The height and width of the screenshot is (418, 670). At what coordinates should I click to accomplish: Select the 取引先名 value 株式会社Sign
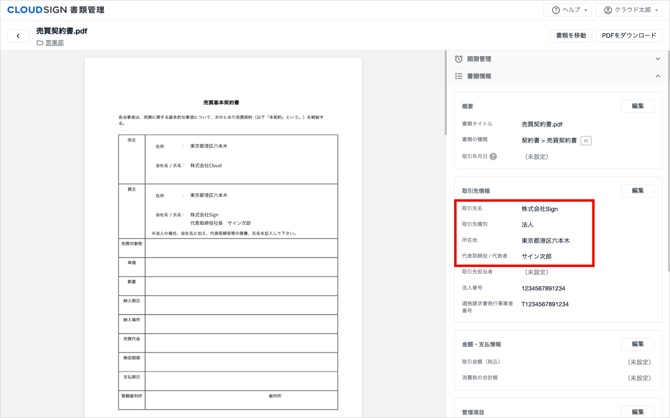[x=540, y=209]
